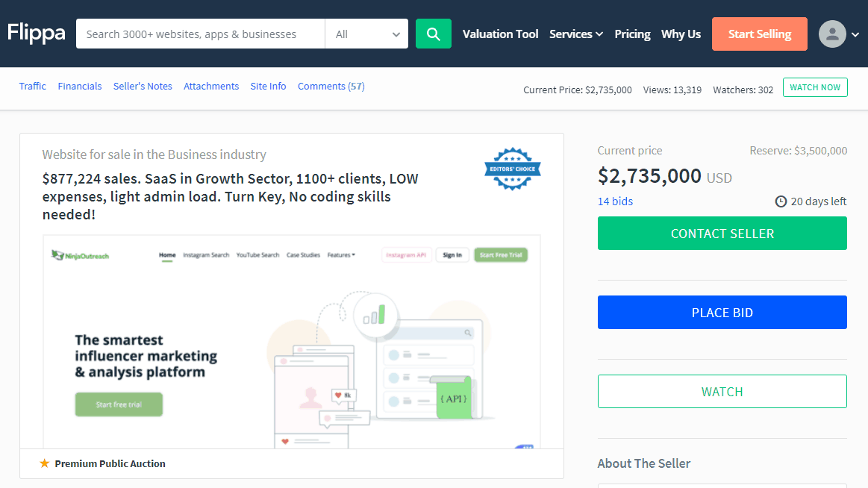Click the green search magnifier button
The image size is (868, 488).
[x=434, y=34]
